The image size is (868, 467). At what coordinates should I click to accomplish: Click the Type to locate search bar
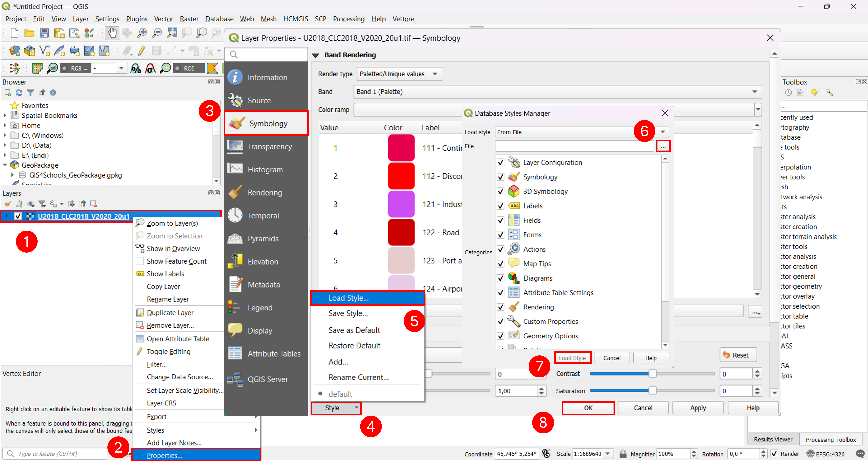pyautogui.click(x=55, y=454)
